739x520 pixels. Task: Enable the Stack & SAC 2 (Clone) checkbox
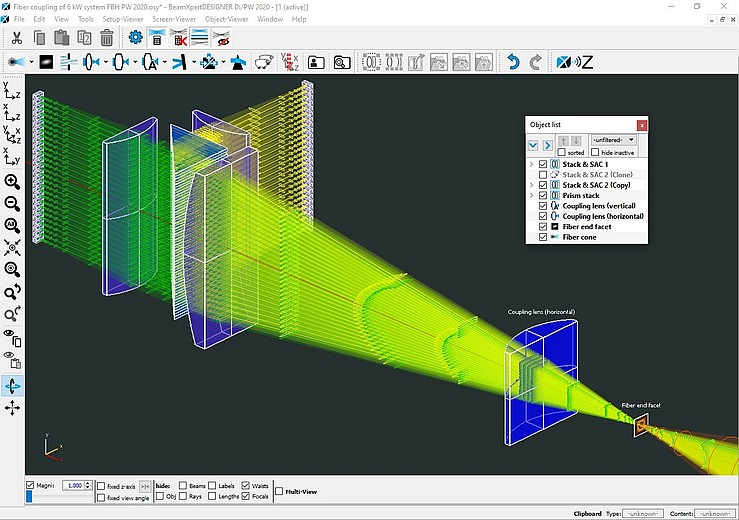[543, 175]
